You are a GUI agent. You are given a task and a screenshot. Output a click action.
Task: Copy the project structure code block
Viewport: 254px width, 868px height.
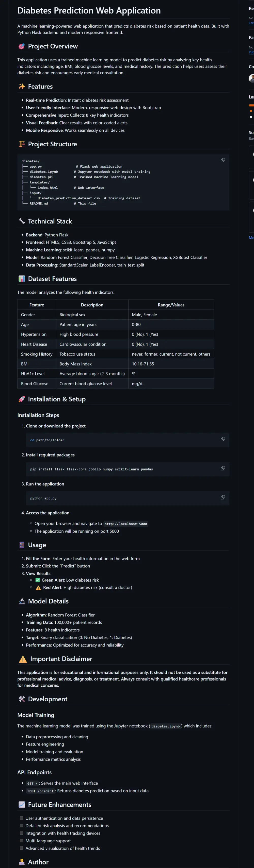pyautogui.click(x=223, y=160)
